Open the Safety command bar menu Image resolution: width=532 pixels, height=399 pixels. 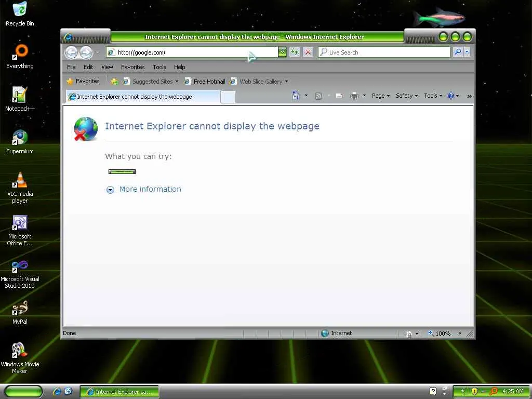[407, 96]
